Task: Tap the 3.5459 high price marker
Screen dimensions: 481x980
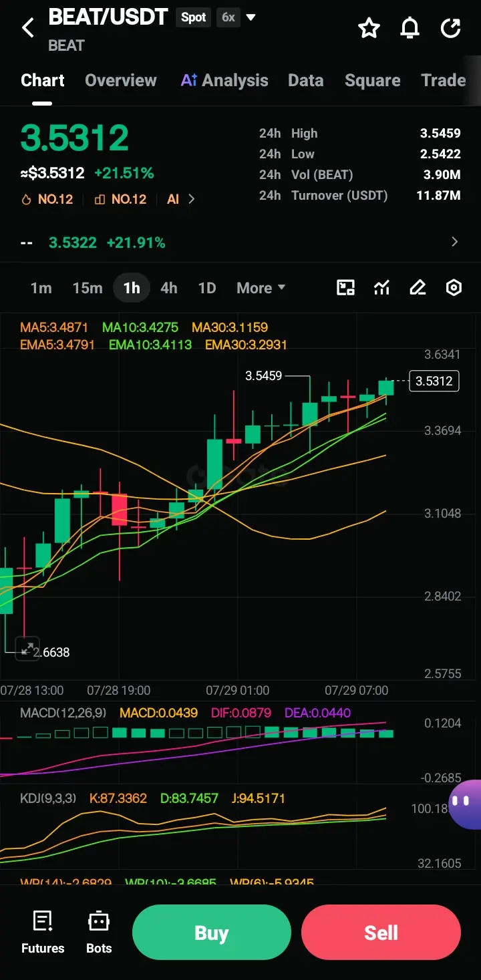Action: [x=264, y=375]
